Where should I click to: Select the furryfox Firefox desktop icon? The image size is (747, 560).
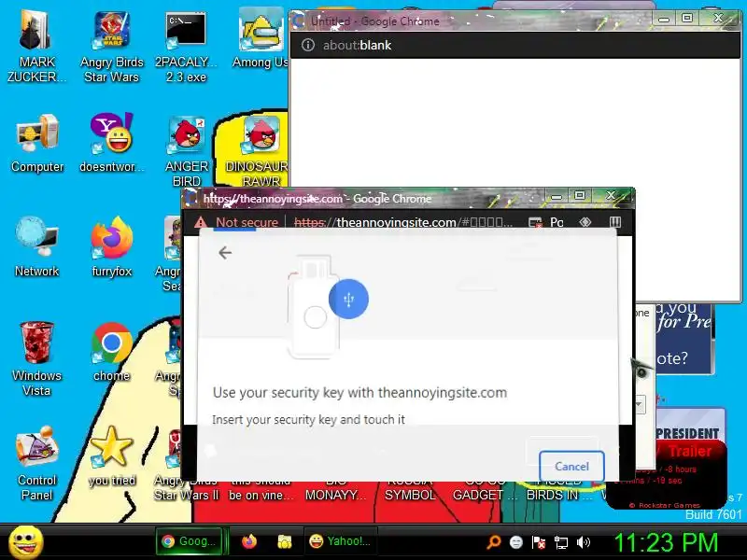pyautogui.click(x=111, y=246)
